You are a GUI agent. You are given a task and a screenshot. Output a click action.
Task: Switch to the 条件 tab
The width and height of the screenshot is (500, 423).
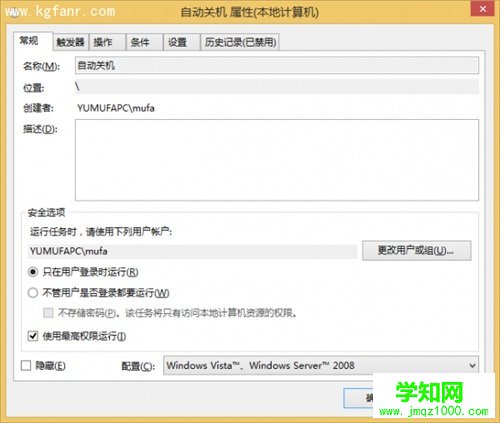point(144,42)
